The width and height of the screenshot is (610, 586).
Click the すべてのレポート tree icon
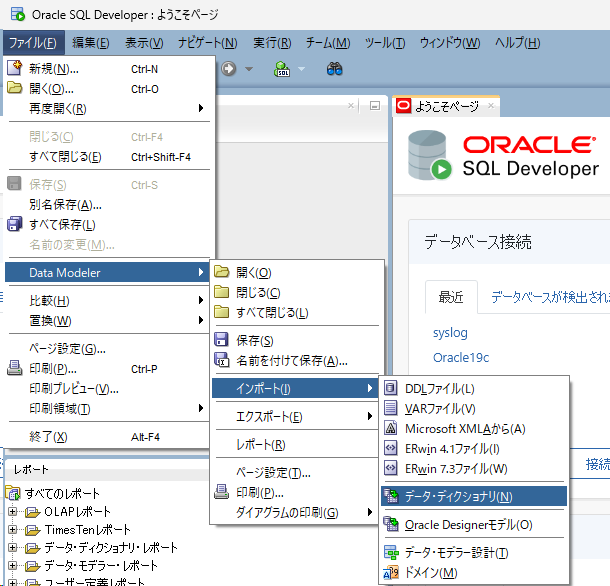tap(13, 493)
